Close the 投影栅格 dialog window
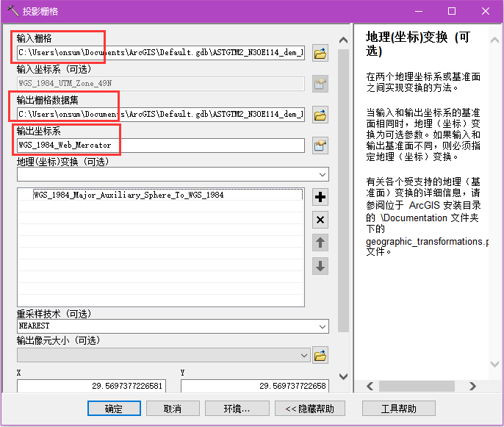The image size is (504, 427). click(486, 11)
